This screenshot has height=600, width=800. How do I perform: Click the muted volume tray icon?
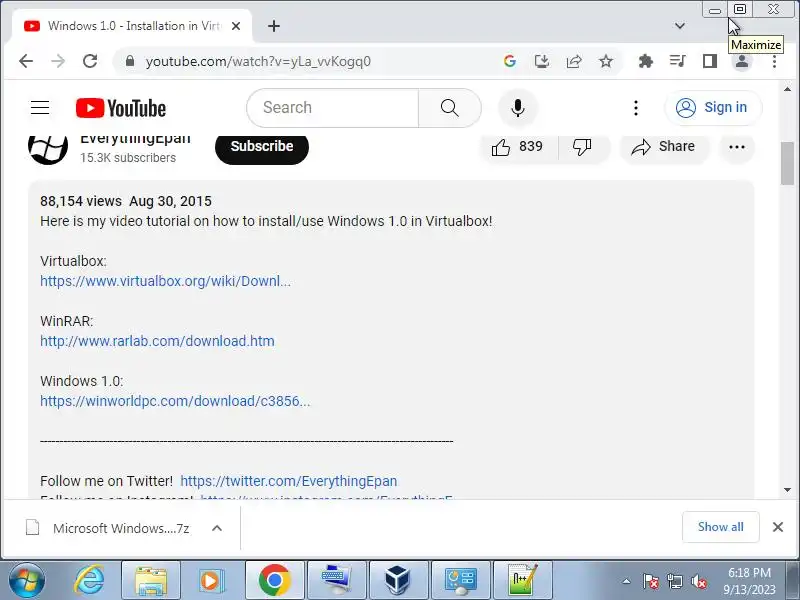coord(698,581)
